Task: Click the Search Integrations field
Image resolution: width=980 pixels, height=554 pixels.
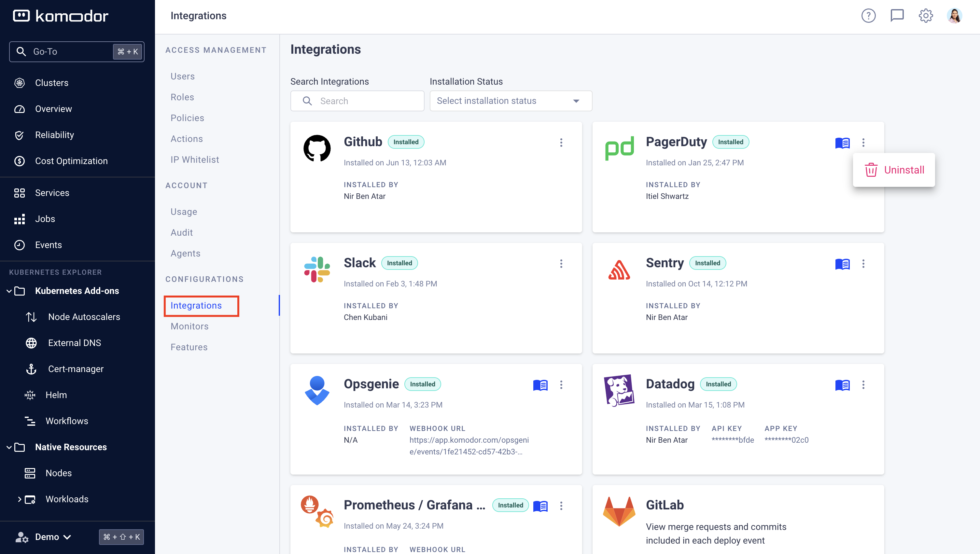Action: click(x=357, y=101)
